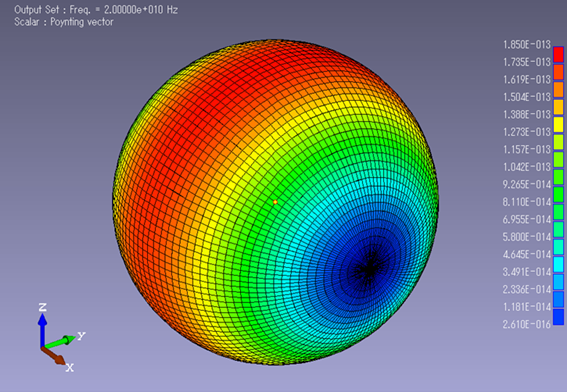Click the red 1.850E-013 legend swatch
567x392 pixels.
tap(558, 54)
